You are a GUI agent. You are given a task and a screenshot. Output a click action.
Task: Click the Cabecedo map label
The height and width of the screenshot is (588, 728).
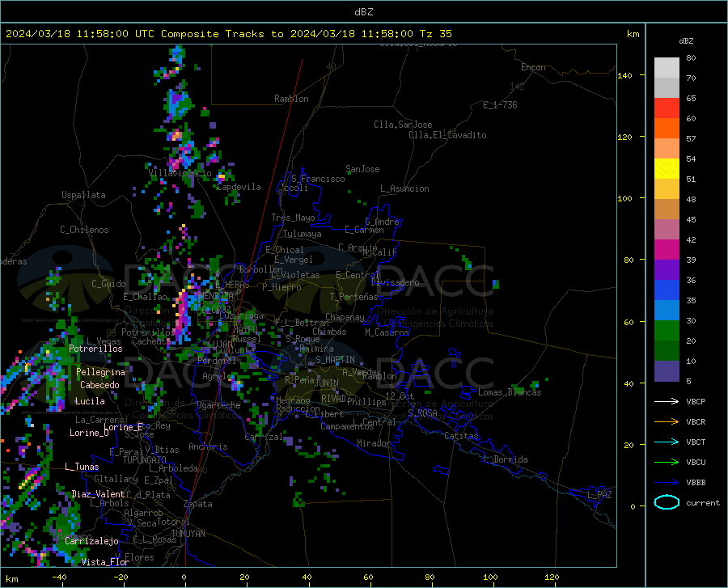coord(99,385)
